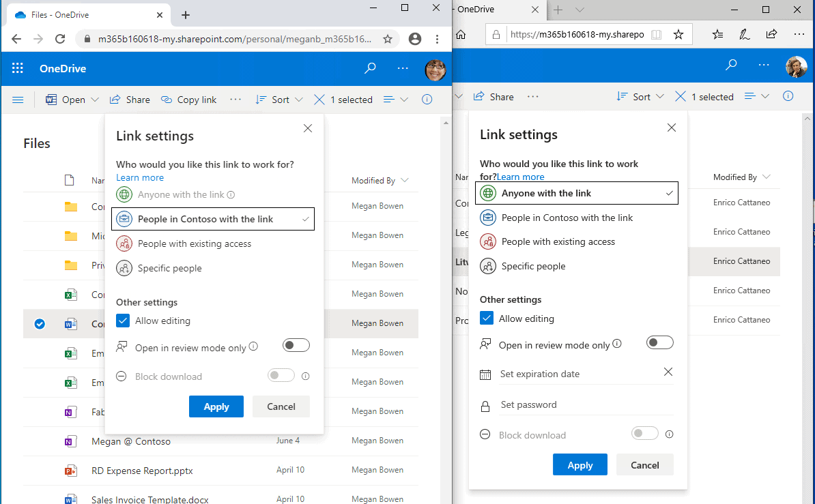This screenshot has width=815, height=504.
Task: Enable Open in review mode only
Action: [296, 345]
